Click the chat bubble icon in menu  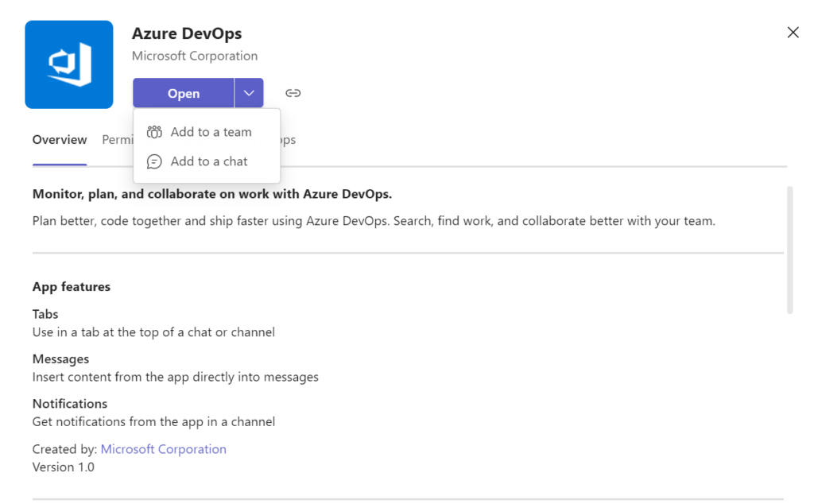click(x=154, y=161)
